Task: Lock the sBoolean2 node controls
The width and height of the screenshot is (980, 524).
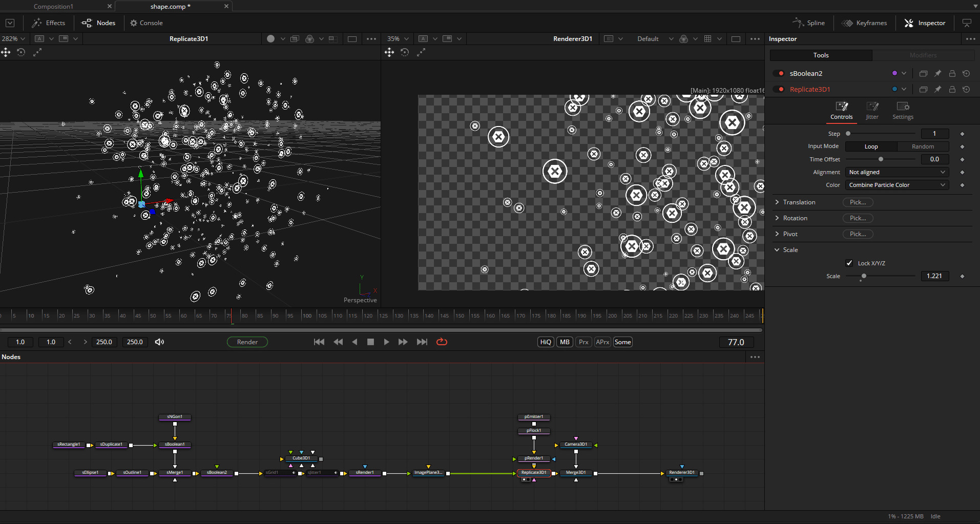Action: [952, 73]
